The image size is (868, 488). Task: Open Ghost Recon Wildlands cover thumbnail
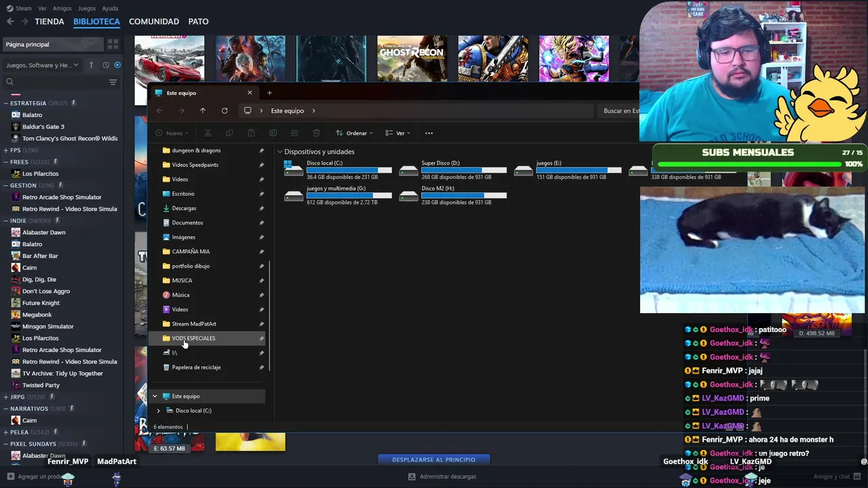[x=412, y=59]
